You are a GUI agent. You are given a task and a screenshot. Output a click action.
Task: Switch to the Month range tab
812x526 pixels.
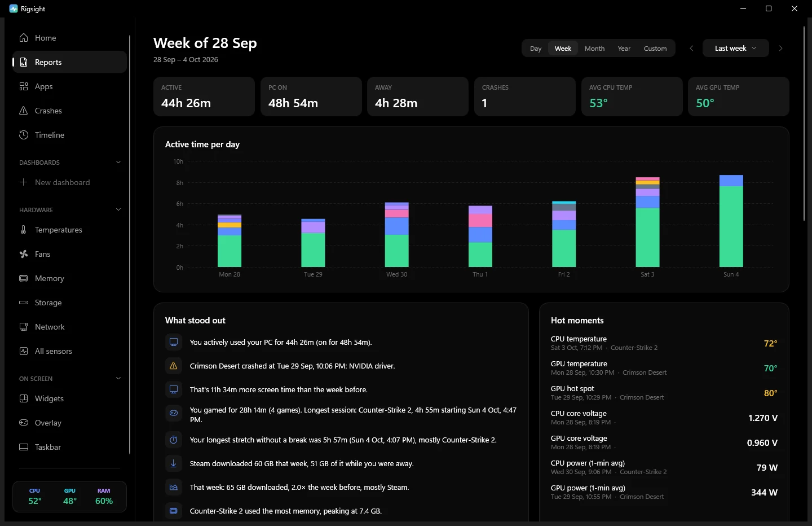[594, 49]
